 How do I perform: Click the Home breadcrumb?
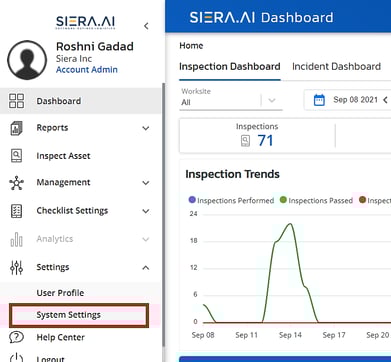[x=191, y=46]
